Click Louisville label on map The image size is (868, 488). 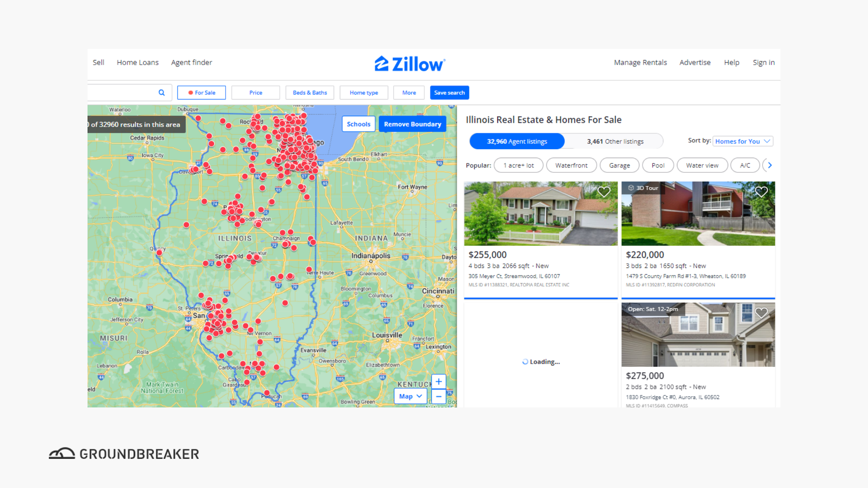[387, 335]
